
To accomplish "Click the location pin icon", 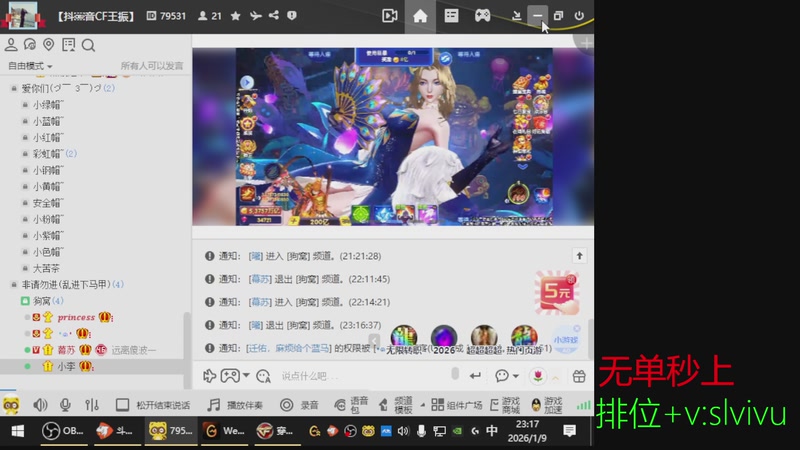I will [48, 45].
